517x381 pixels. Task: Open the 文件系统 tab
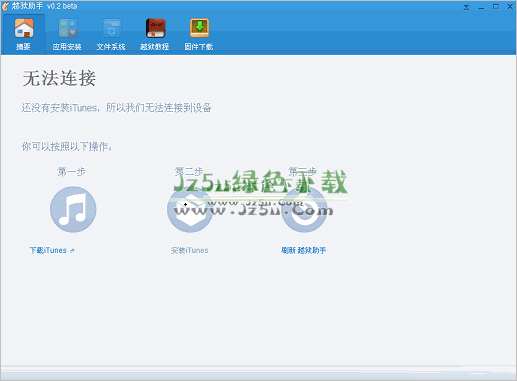[111, 34]
